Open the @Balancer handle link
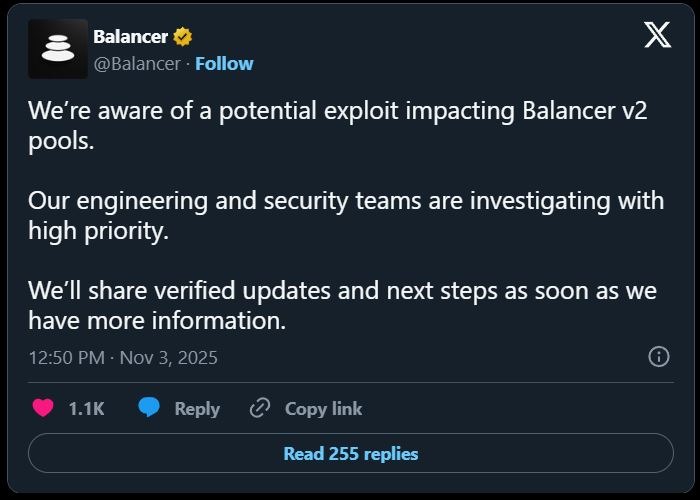 [137, 63]
